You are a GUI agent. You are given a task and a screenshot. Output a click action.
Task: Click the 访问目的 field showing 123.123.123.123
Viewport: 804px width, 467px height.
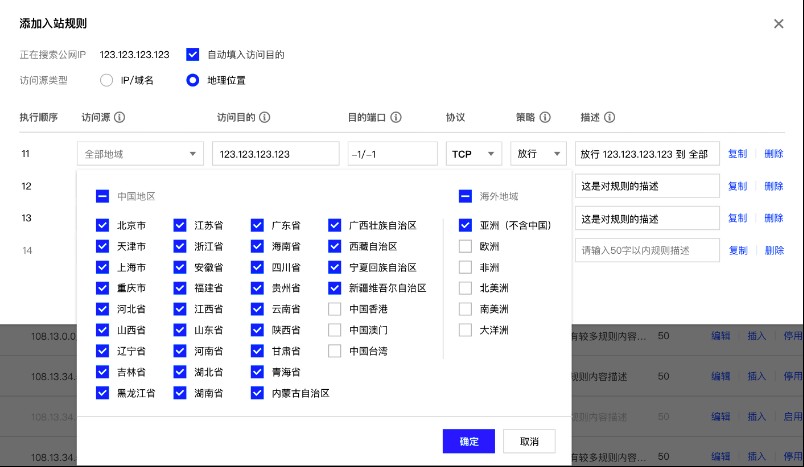click(x=275, y=154)
